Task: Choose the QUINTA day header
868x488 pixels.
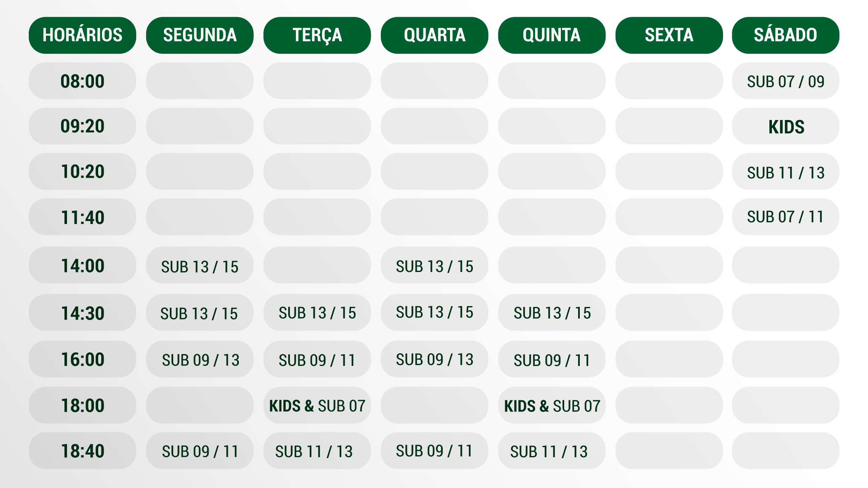Action: coord(552,35)
